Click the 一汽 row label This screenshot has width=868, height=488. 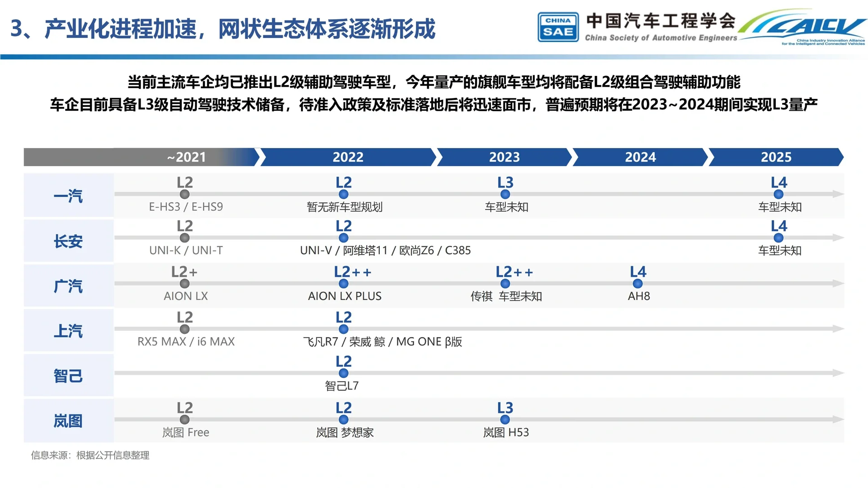[68, 195]
